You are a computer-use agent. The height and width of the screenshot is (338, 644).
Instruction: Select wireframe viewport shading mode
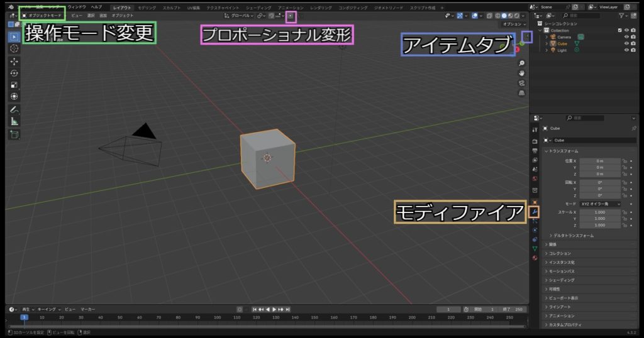498,16
